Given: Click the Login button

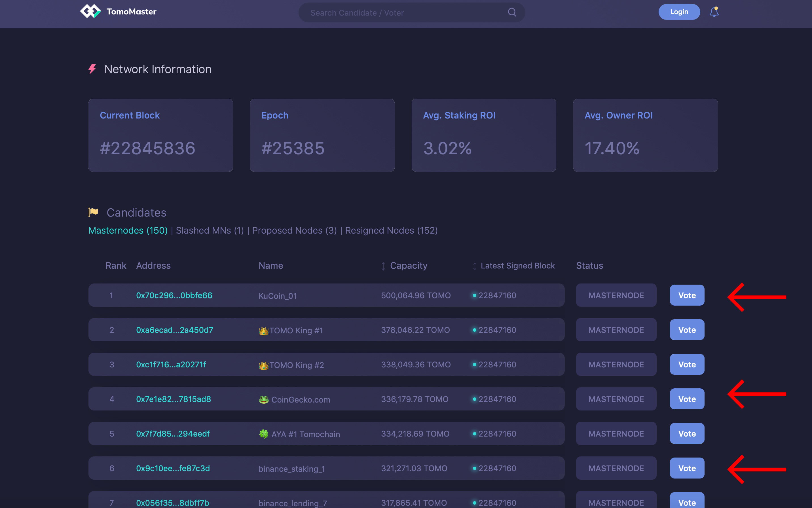Looking at the screenshot, I should 679,12.
